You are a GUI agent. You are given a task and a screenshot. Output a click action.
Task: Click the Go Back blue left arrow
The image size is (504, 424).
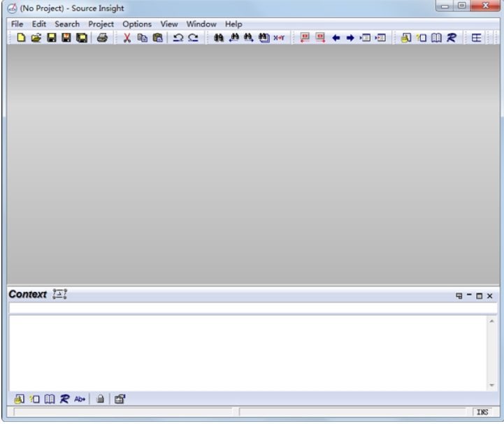pyautogui.click(x=336, y=38)
